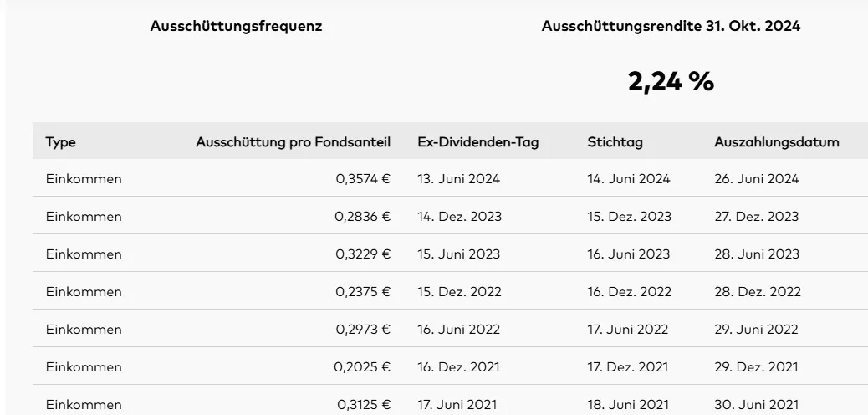Select the 0,3574 € distribution amount
The image size is (868, 415).
[363, 179]
